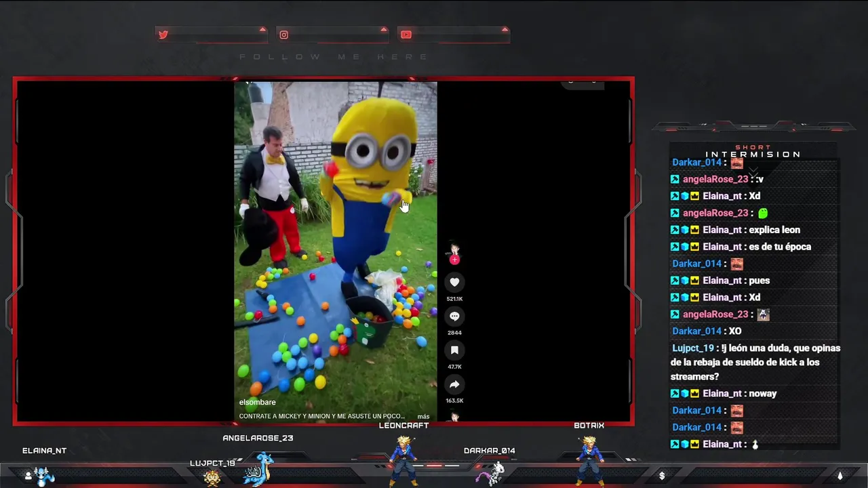The width and height of the screenshot is (868, 488).
Task: Click the blue sprite under ELAINA_NT
Action: coord(45,476)
